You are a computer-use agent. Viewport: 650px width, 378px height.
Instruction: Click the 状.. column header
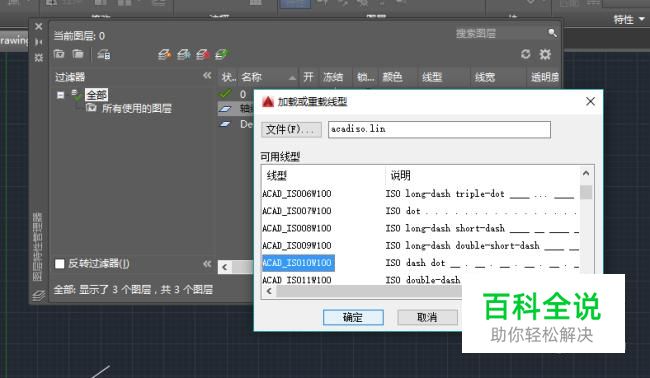228,77
